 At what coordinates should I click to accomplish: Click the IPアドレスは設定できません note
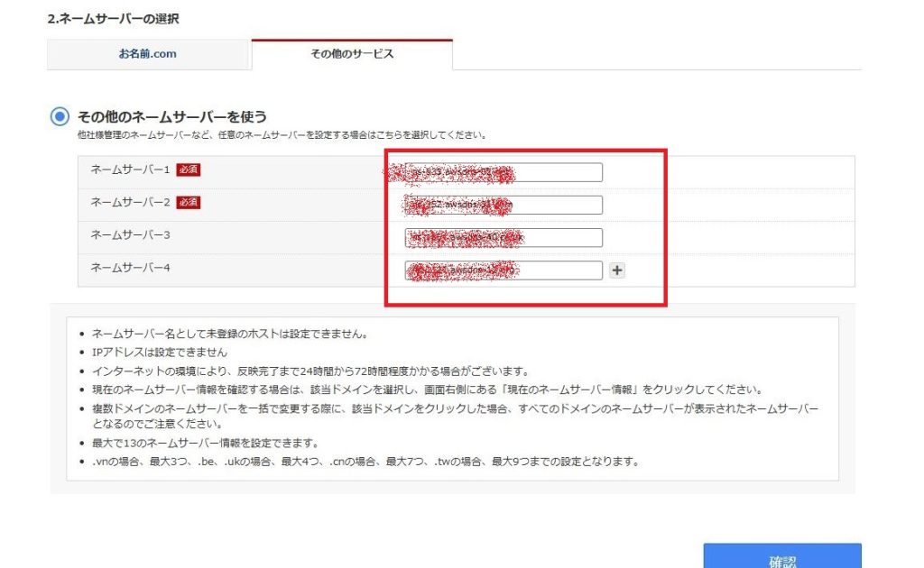[159, 352]
